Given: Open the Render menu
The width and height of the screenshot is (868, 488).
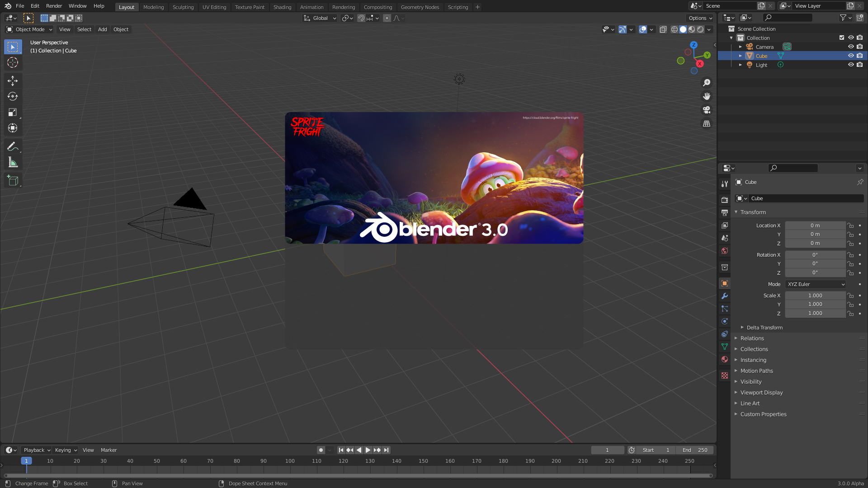Looking at the screenshot, I should (54, 6).
